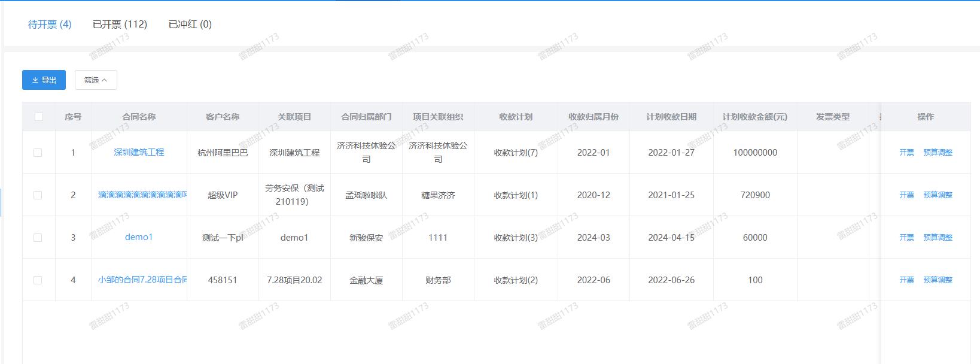980x364 pixels.
Task: Click the 序号 column header
Action: tap(73, 117)
